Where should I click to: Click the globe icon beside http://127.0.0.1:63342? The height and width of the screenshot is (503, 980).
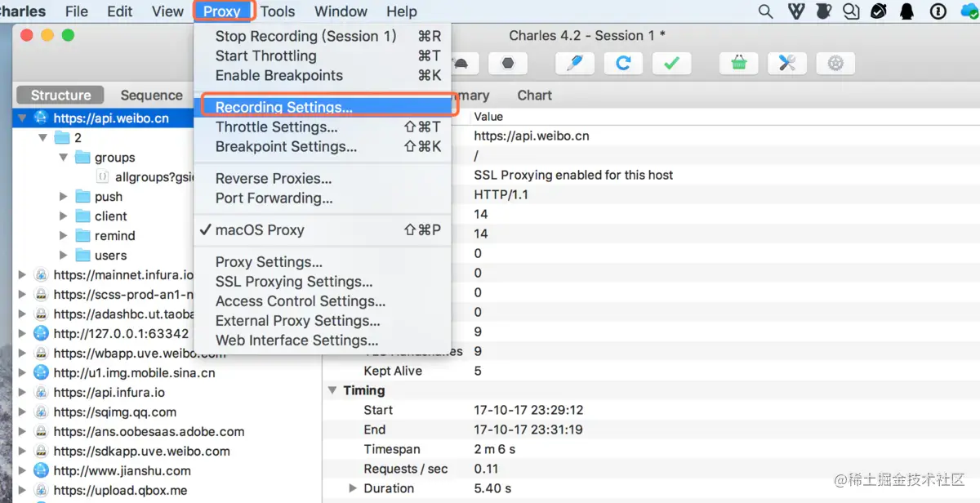point(41,333)
